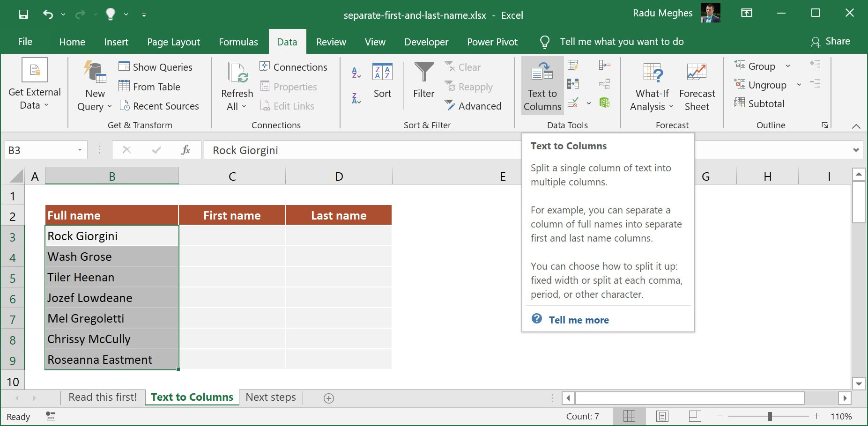This screenshot has height=426, width=868.
Task: Click the Show Queries button
Action: 156,67
